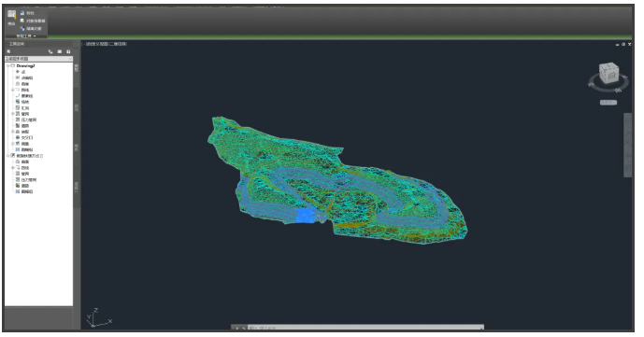Select 曲面 surfaces under Drawing2
This screenshot has width=644, height=337.
click(x=25, y=84)
